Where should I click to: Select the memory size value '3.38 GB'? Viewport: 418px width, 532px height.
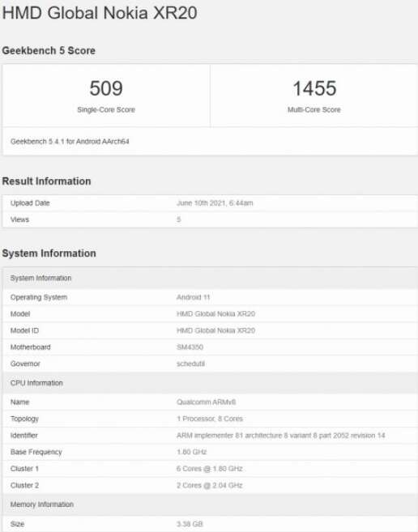click(x=190, y=524)
